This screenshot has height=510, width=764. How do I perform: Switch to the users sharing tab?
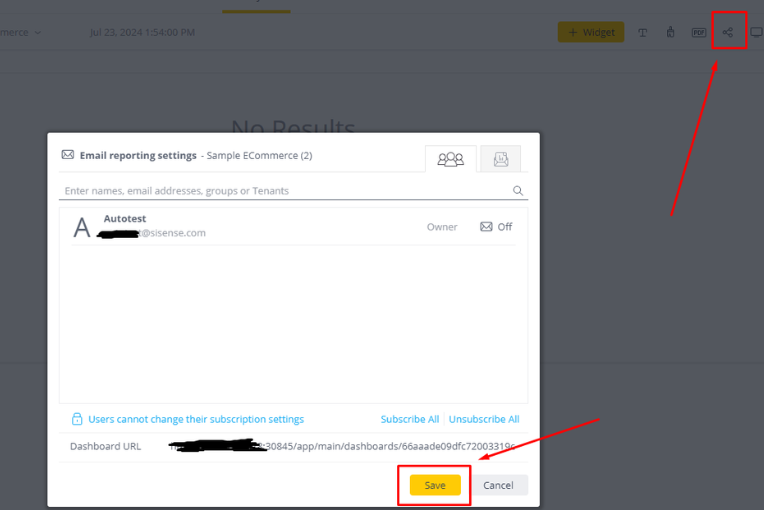click(x=450, y=158)
